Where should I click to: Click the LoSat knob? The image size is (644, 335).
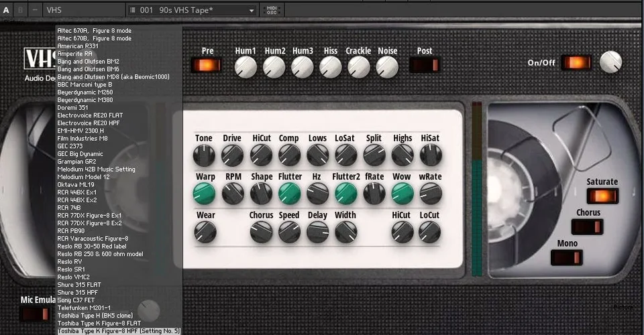(x=346, y=155)
